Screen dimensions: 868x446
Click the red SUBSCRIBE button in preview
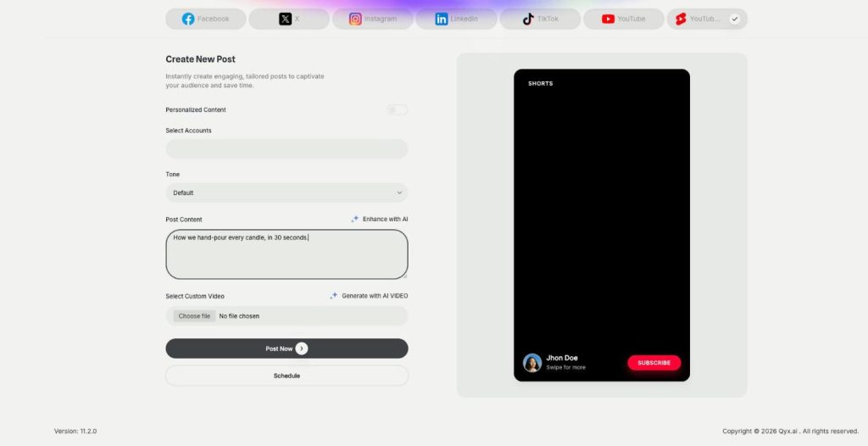[x=654, y=363]
